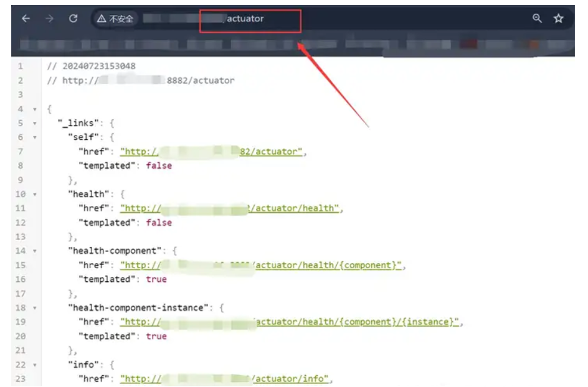
Task: Select line number 9 in the gutter
Action: tap(21, 180)
